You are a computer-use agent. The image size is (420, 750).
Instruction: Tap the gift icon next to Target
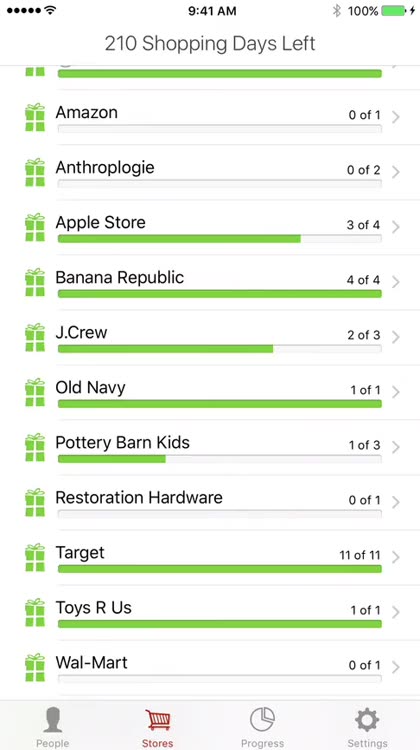click(x=35, y=557)
